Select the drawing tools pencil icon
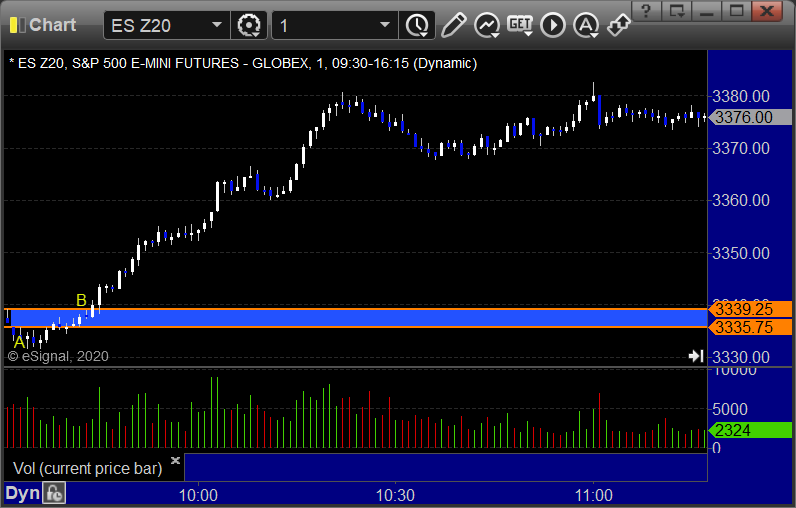This screenshot has width=796, height=508. tap(453, 25)
